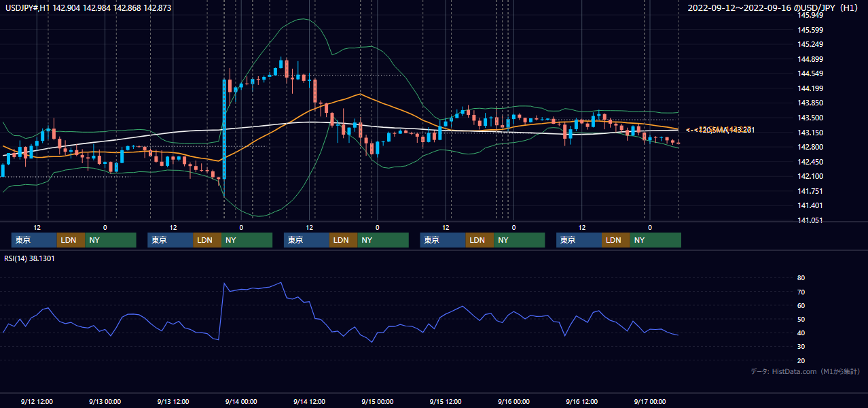
Task: Click the 9/16 00:00 time axis label
Action: (514, 401)
